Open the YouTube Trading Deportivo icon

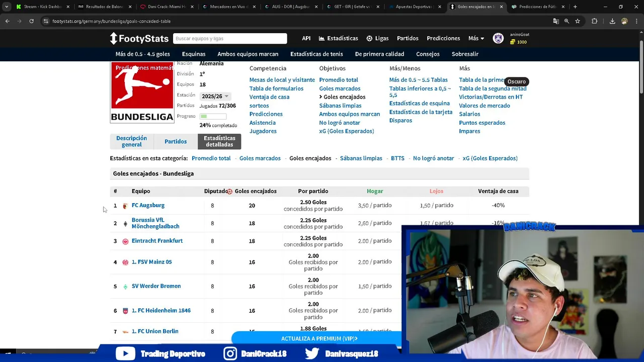click(125, 353)
